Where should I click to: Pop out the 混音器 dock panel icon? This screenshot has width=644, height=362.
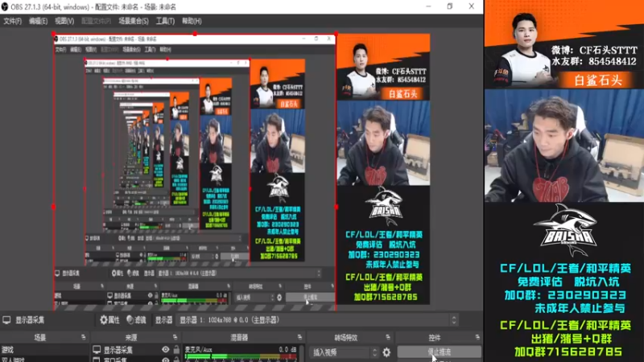[299, 337]
